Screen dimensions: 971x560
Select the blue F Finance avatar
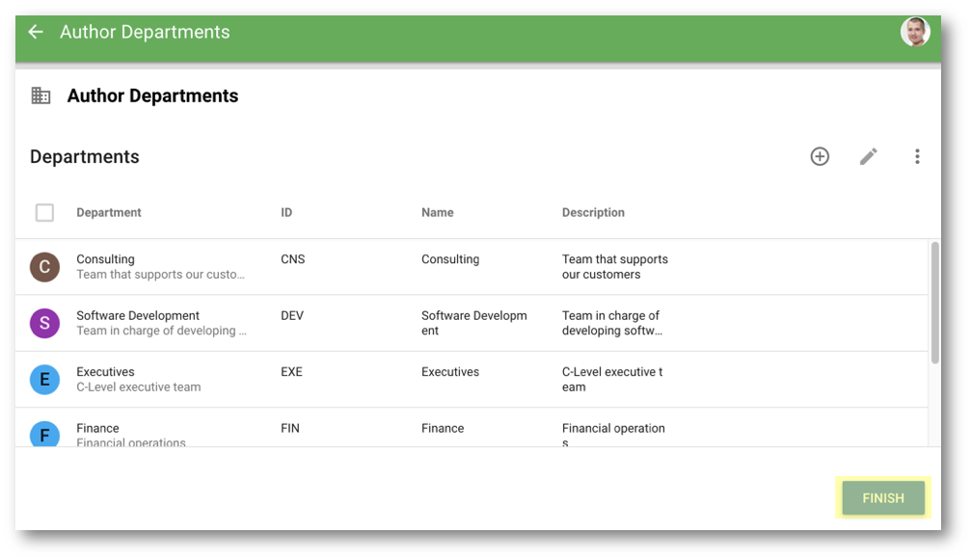pos(44,433)
